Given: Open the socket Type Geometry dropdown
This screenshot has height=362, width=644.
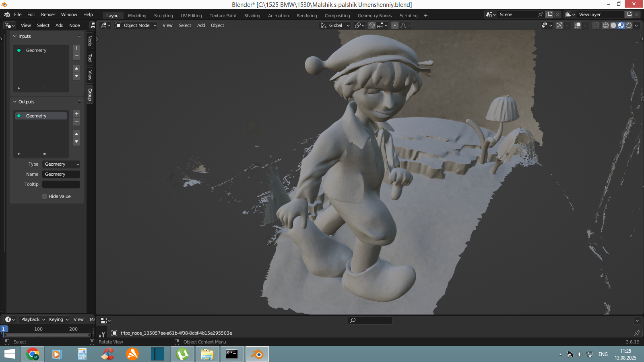Looking at the screenshot, I should coord(61,164).
